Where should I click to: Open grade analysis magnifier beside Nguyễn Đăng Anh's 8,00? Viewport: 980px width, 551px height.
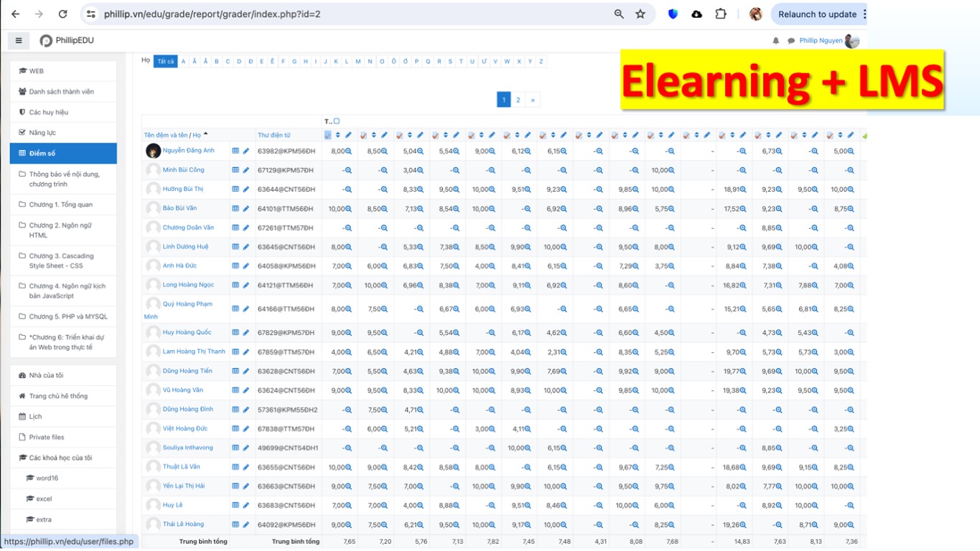pos(349,151)
